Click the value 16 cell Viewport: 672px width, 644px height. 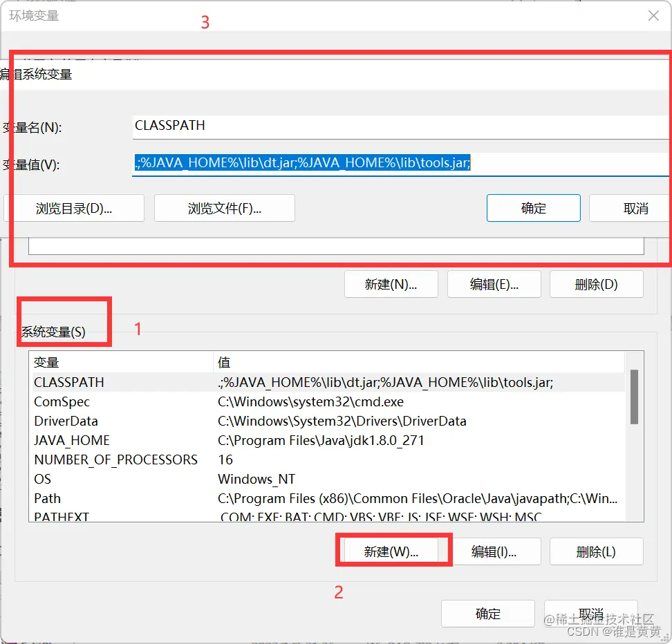[x=225, y=460]
